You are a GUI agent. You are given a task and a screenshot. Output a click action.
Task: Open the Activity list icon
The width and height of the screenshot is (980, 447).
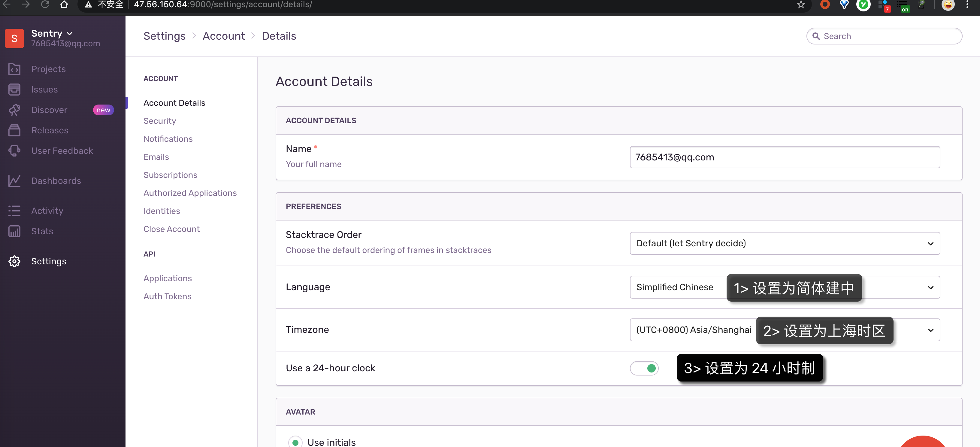coord(14,211)
